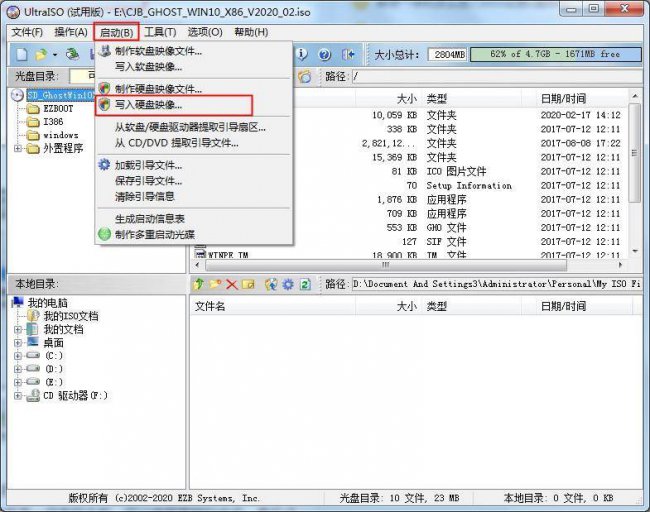Viewport: 650px width, 512px height.
Task: Open the 文件(F) menu
Action: coord(27,32)
